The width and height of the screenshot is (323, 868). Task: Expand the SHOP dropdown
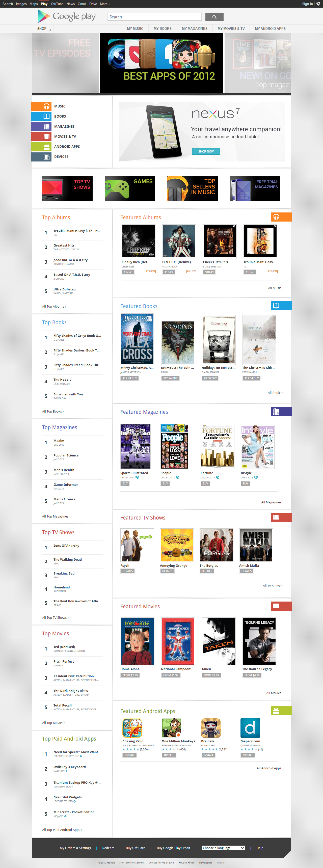point(44,29)
